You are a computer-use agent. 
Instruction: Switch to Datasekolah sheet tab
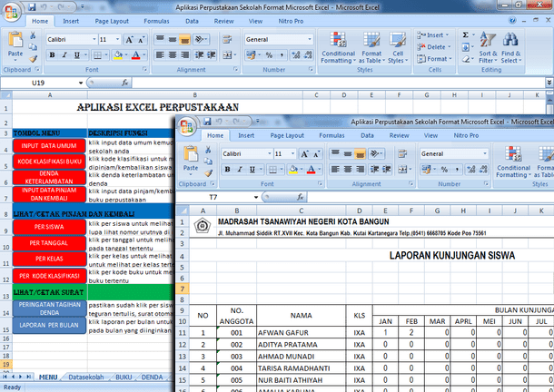[x=86, y=377]
